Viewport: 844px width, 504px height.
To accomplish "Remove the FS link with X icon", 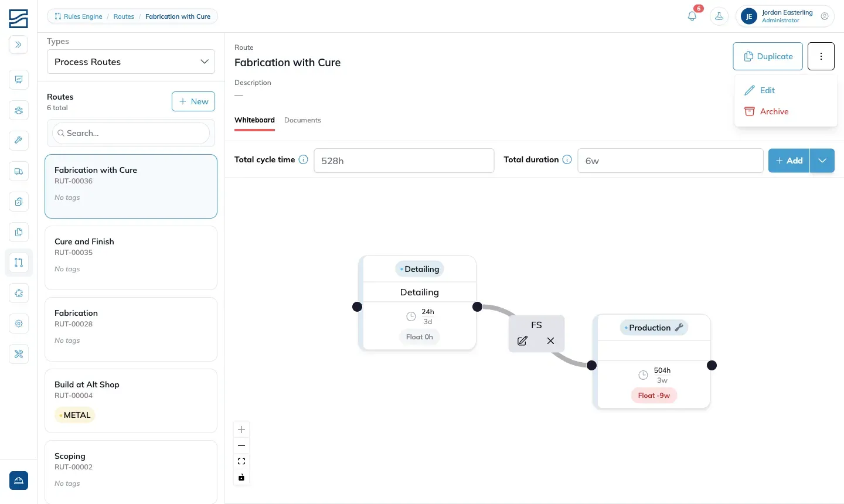I will click(550, 340).
